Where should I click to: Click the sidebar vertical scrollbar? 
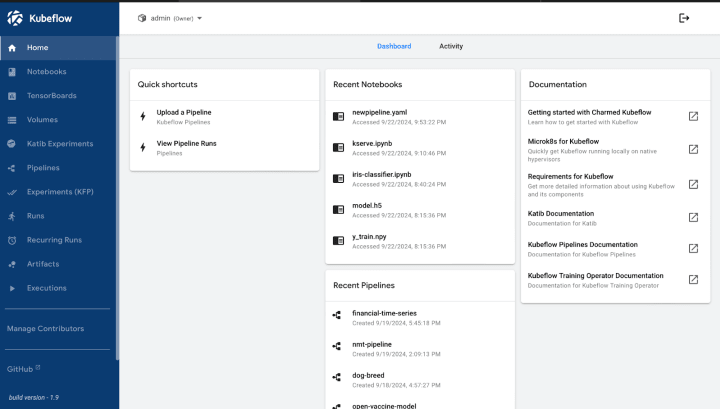click(118, 197)
